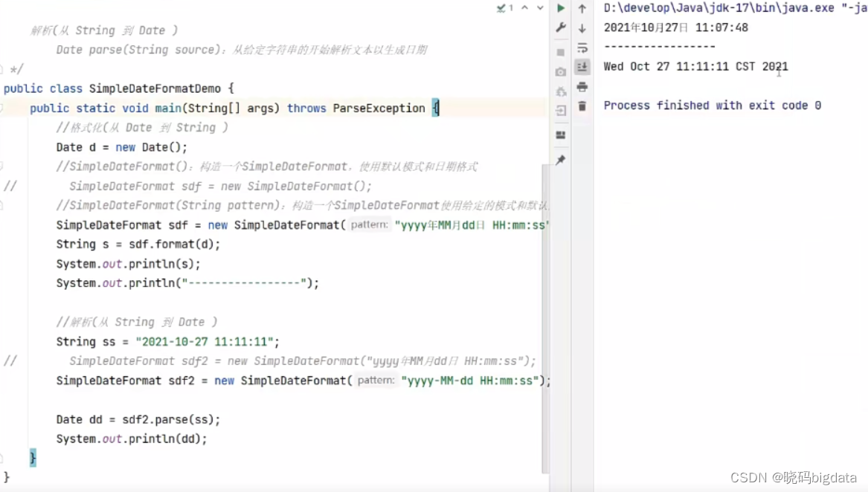This screenshot has height=492, width=868.
Task: Click highlighted opening brace after ParseException
Action: pos(436,108)
